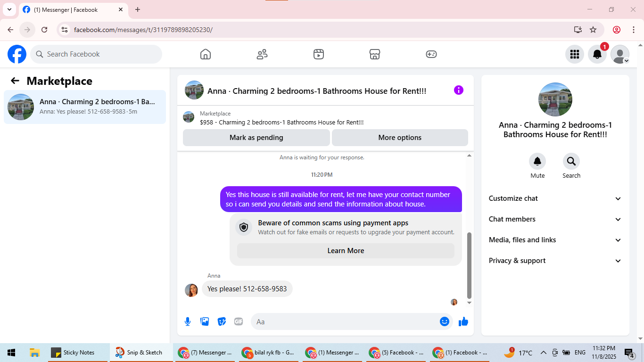644x362 pixels.
Task: Click Anna's message with phone number
Action: [x=247, y=289]
